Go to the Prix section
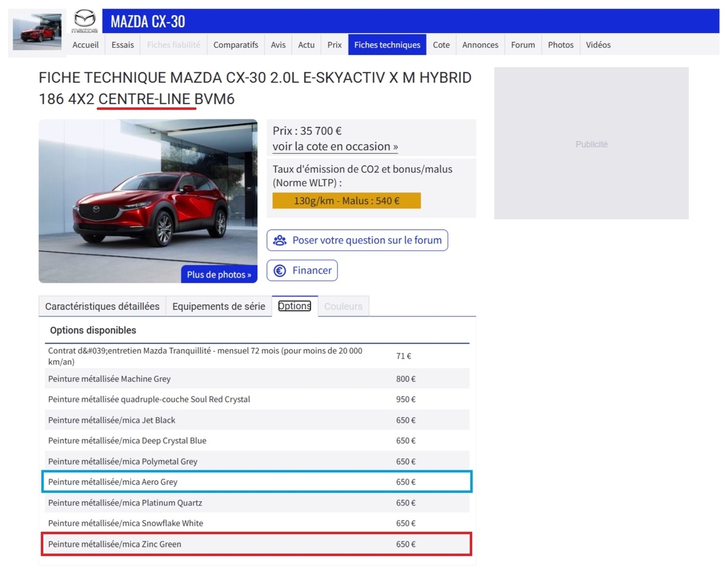This screenshot has height=576, width=728. pos(334,45)
